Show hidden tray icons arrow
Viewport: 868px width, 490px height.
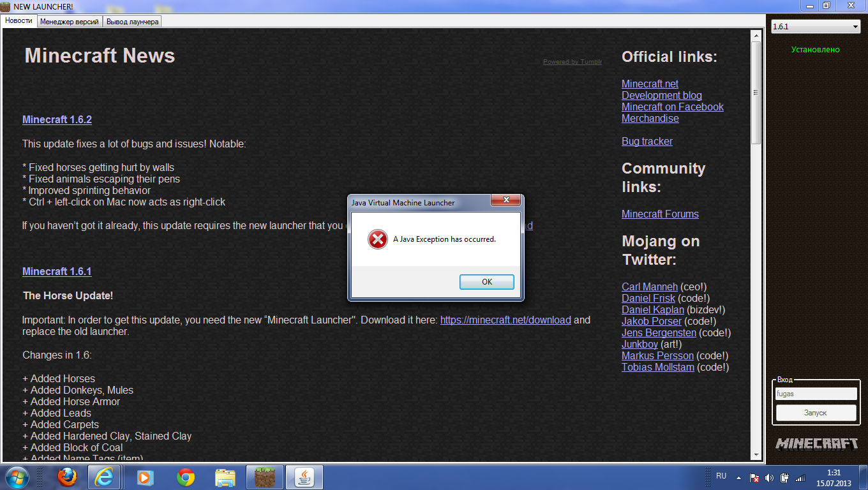[738, 477]
